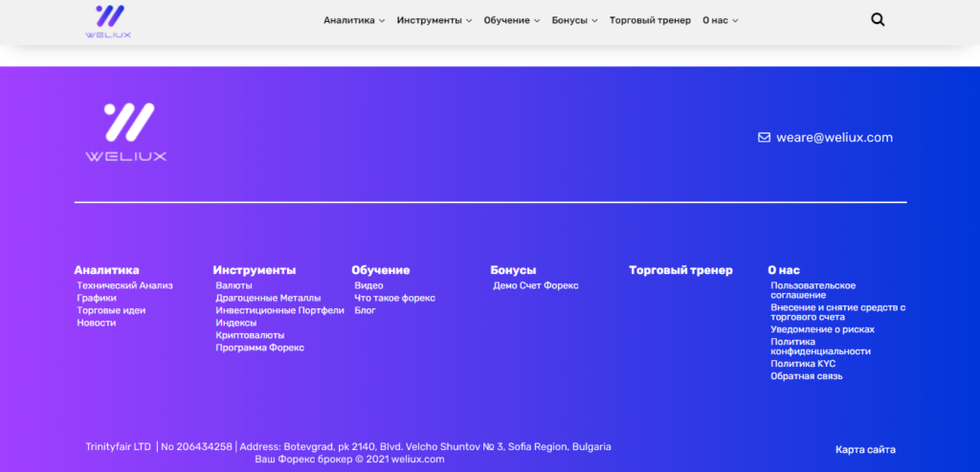The width and height of the screenshot is (980, 472).
Task: Open Технический Анализ footer link
Action: tap(124, 285)
